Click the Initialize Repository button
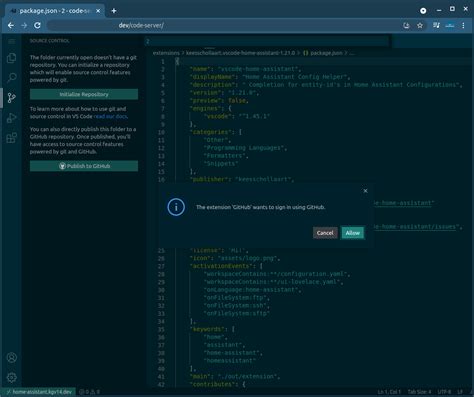 pyautogui.click(x=84, y=94)
